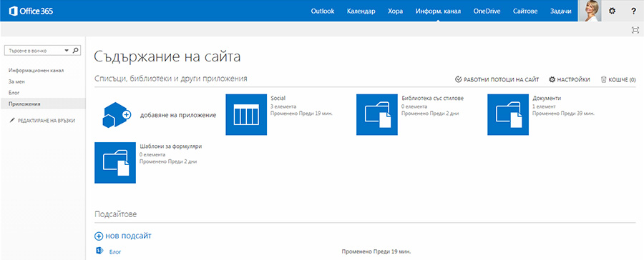Click '3 елемента' text under Social

(283, 106)
